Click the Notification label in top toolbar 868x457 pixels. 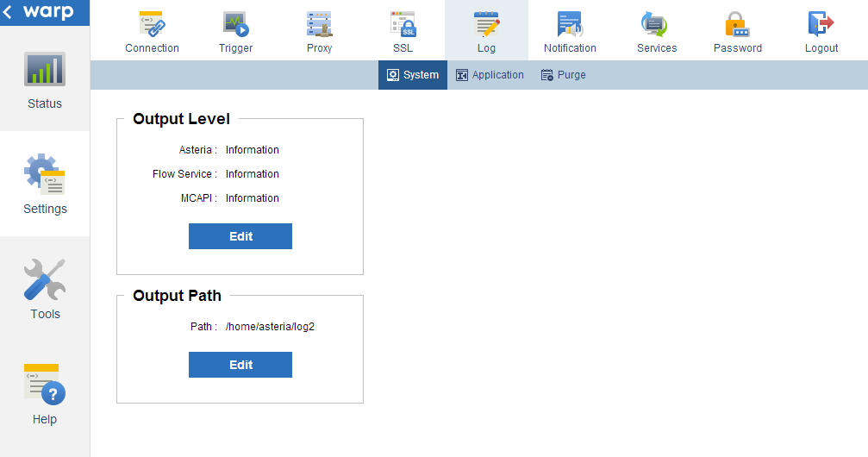click(570, 48)
